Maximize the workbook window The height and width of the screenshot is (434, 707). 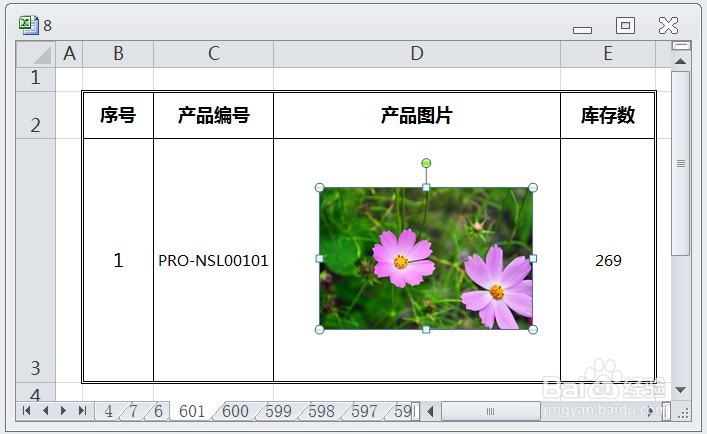pos(625,25)
